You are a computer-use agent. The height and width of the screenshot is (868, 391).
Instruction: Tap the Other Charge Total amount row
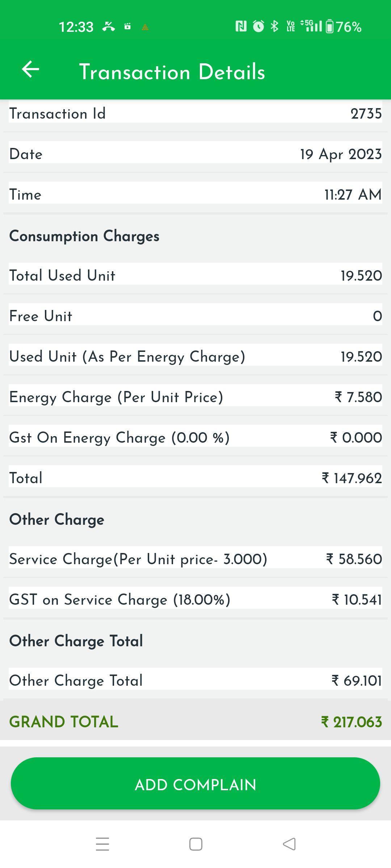point(195,681)
